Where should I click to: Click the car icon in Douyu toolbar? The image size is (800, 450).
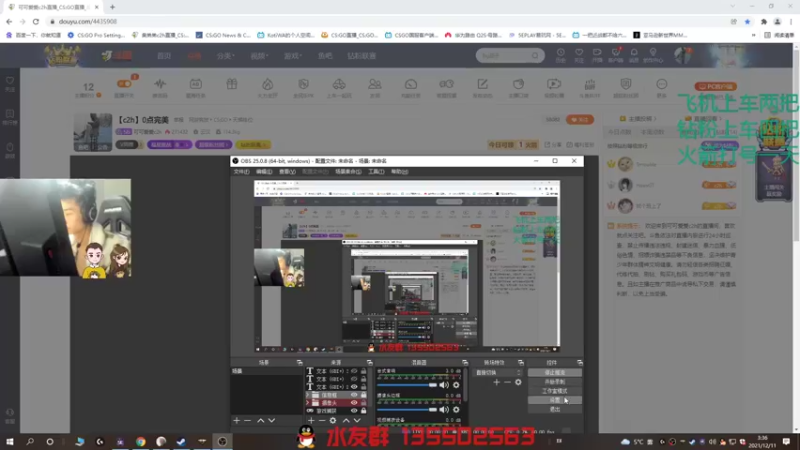[x=339, y=85]
